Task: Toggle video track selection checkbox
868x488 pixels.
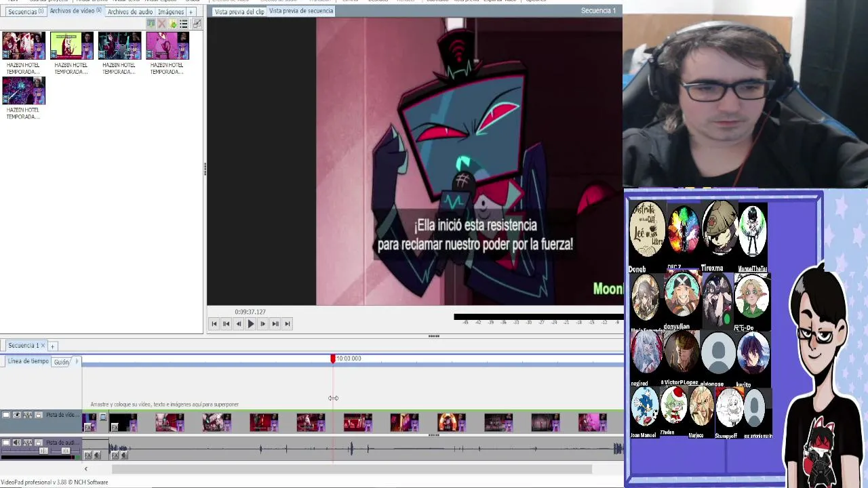Action: point(6,415)
